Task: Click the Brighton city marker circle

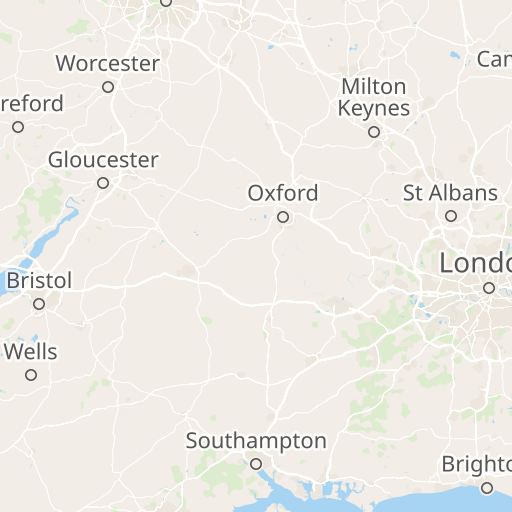Action: (487, 488)
